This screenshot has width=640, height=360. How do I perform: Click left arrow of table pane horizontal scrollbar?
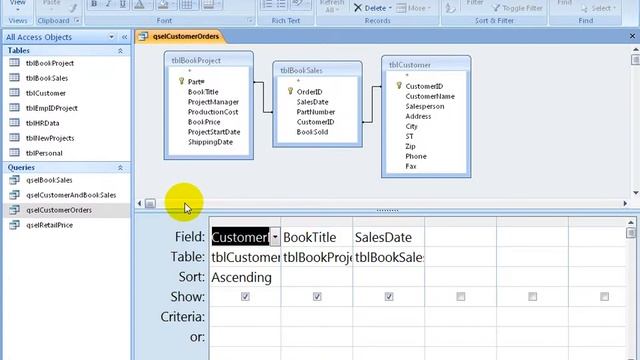140,203
